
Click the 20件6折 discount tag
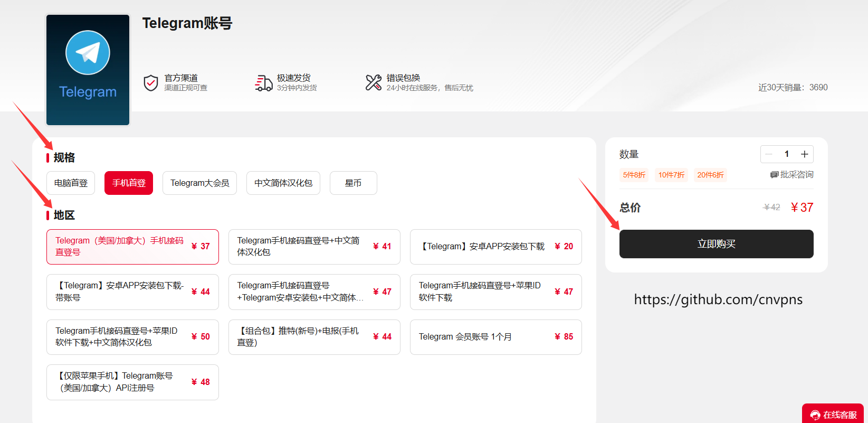point(711,175)
